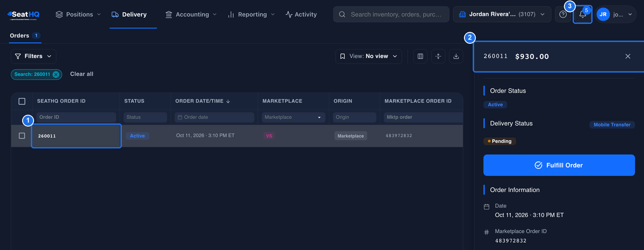
Task: Click the Mktp order filter field
Action: [423, 118]
